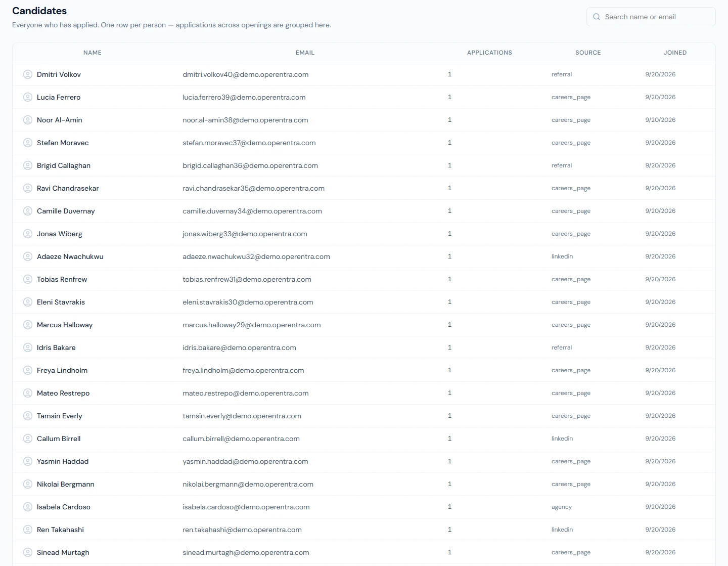The height and width of the screenshot is (566, 728).
Task: Click Adaeze Nwachukwu's avatar icon
Action: (28, 256)
